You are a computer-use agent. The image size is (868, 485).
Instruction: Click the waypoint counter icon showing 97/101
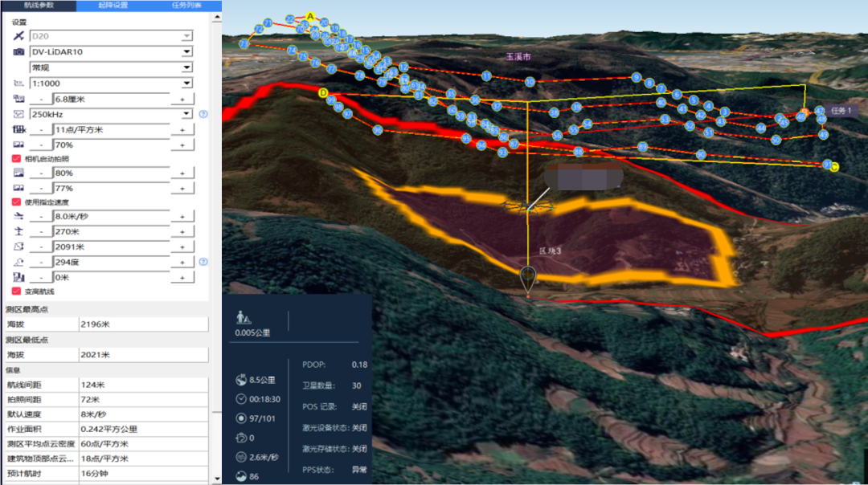[242, 418]
